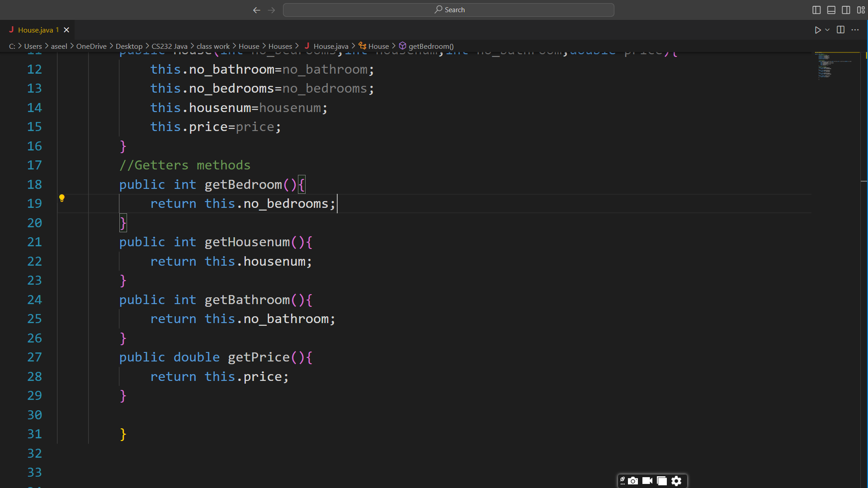Go forward with the right arrow
This screenshot has width=868, height=488.
[x=271, y=10]
